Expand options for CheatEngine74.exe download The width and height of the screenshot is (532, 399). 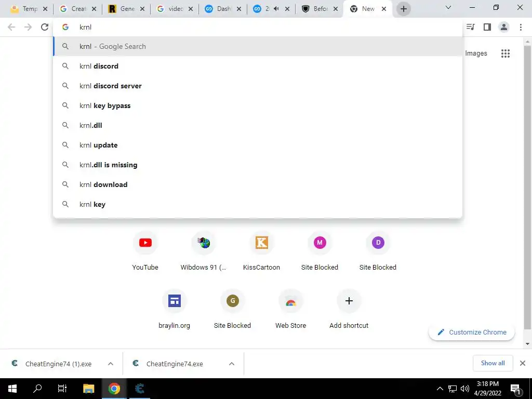pyautogui.click(x=231, y=364)
